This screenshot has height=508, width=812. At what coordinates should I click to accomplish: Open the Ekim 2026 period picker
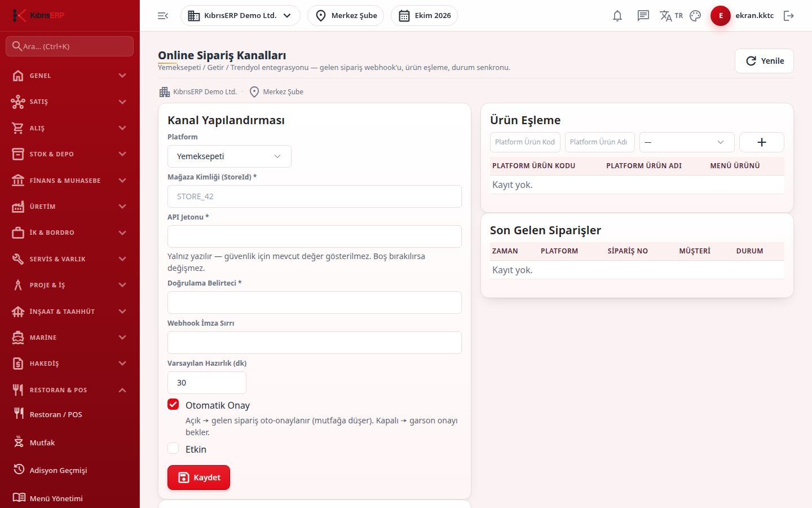pos(424,16)
